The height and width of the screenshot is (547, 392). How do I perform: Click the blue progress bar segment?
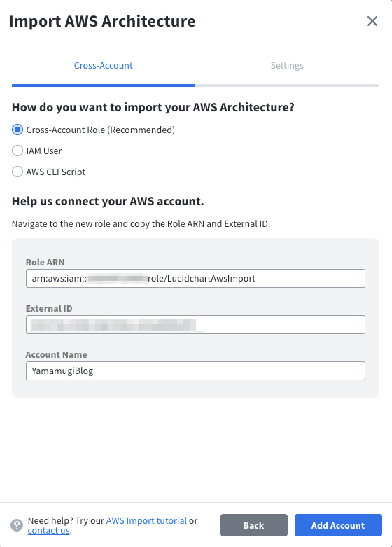click(x=104, y=85)
